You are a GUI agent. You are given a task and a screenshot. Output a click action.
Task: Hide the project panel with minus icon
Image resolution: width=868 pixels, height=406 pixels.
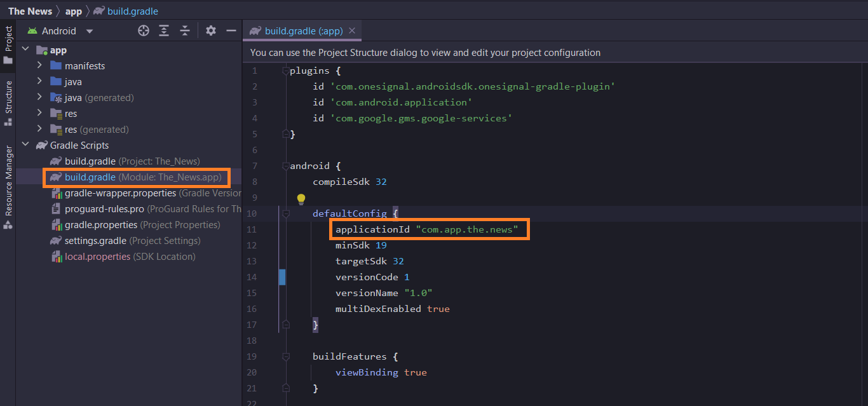[x=231, y=30]
